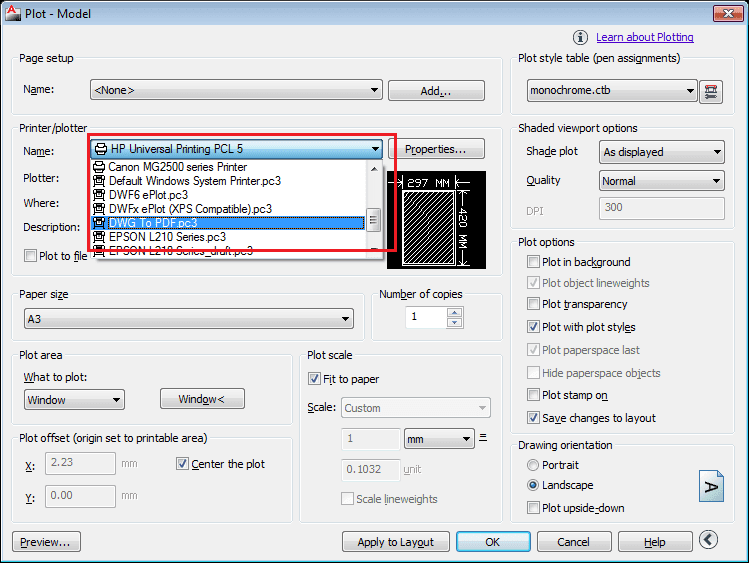Image resolution: width=749 pixels, height=563 pixels.
Task: Select DWF6 ePlot.pc3 from the list
Action: (x=228, y=195)
